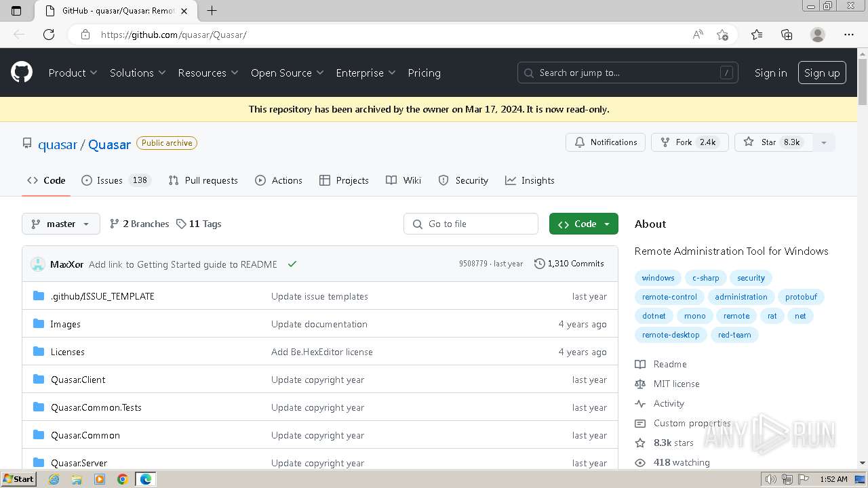Viewport: 868px width, 488px height.
Task: Refresh the page with the reload icon
Action: point(49,35)
